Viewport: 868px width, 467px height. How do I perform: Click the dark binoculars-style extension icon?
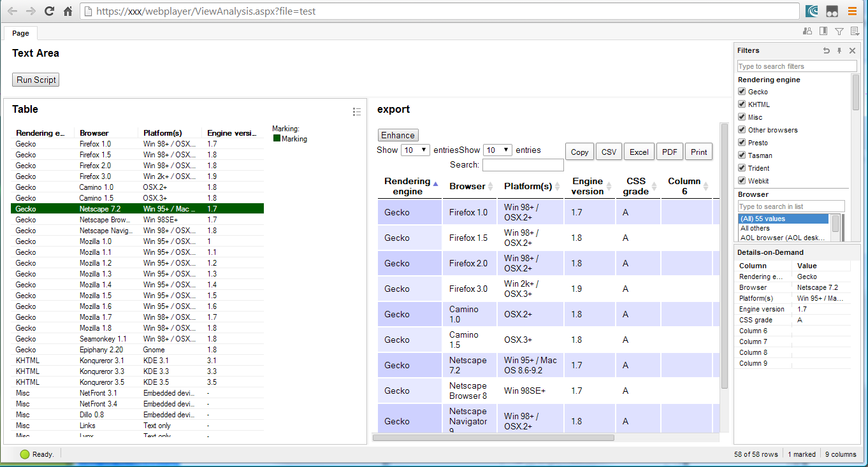coord(832,11)
